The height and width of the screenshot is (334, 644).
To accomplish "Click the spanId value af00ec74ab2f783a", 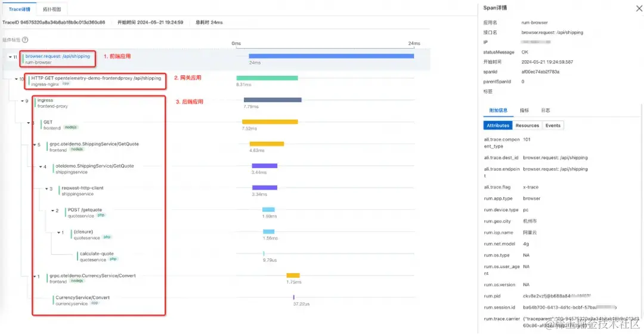I will [540, 72].
